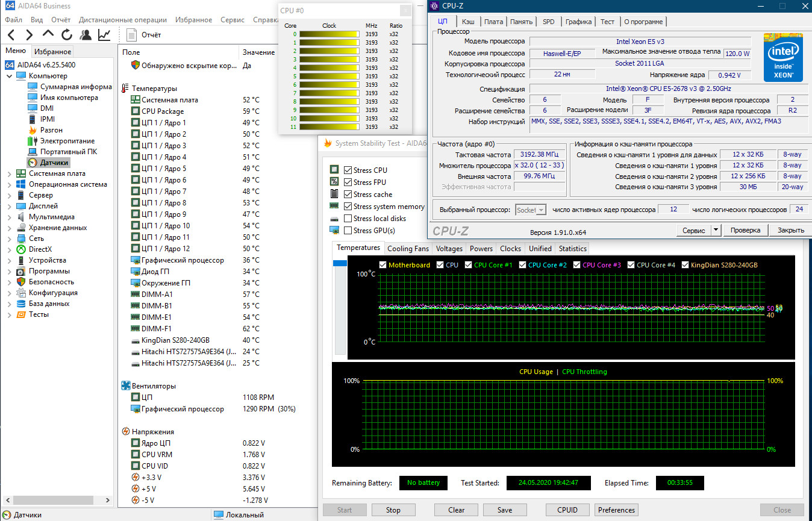The height and width of the screenshot is (521, 812).
Task: Toggle KingDian S280-240GB graph checkbox
Action: point(686,265)
